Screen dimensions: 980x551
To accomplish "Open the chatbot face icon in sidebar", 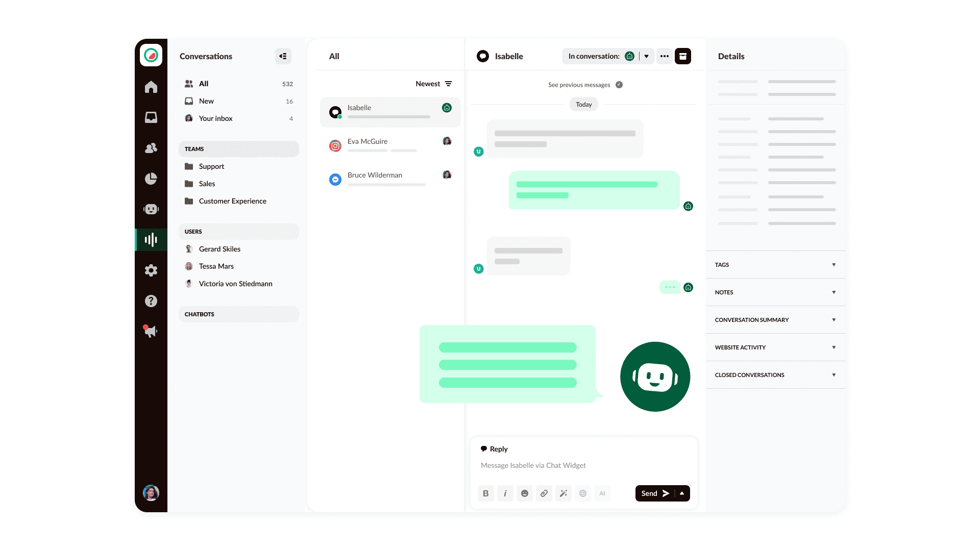I will coord(151,209).
